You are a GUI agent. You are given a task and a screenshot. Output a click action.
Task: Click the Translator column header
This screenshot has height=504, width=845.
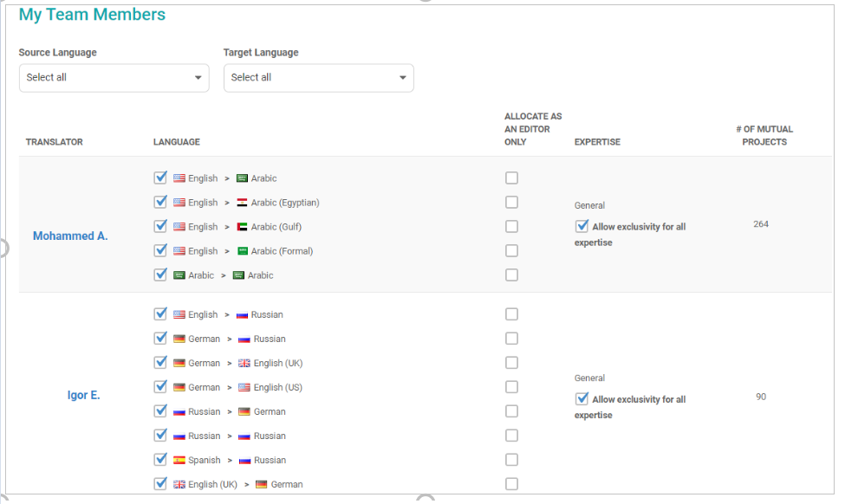point(55,142)
